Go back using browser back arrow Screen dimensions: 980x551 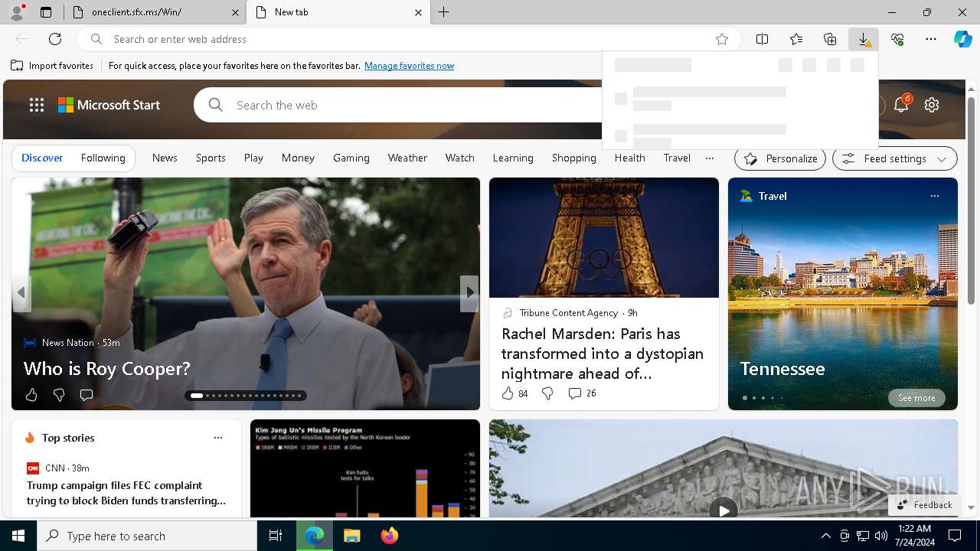coord(21,39)
